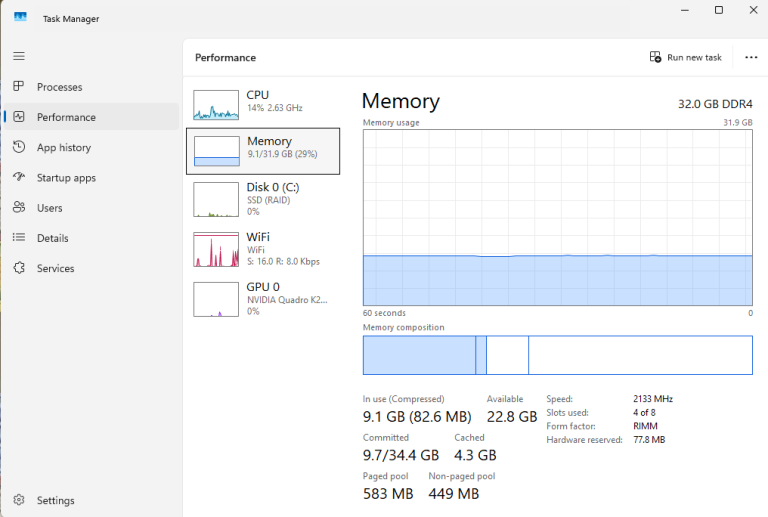Select the Disk 0 (C:) resource

pos(263,199)
